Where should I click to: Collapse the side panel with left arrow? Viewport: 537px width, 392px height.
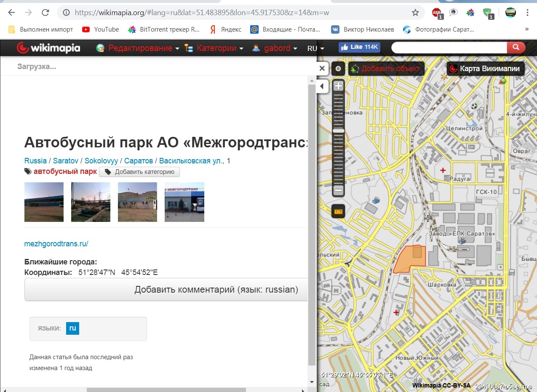[x=322, y=86]
